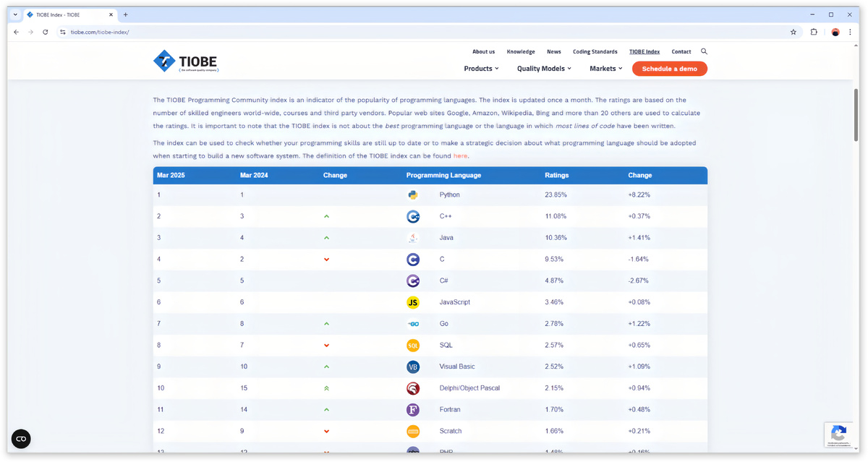The image size is (868, 462).
Task: Close the TIOBE Index browser tab
Action: pyautogui.click(x=110, y=14)
